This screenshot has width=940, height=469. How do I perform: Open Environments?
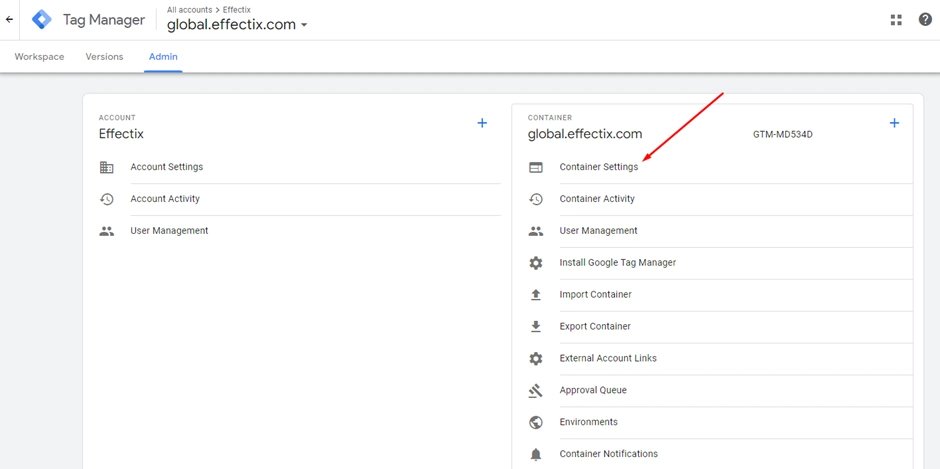[x=588, y=422]
